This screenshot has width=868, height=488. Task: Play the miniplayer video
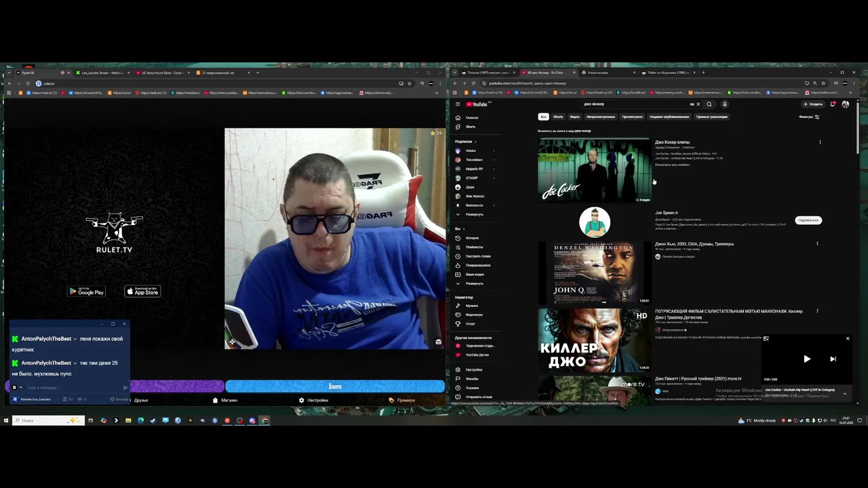point(807,359)
